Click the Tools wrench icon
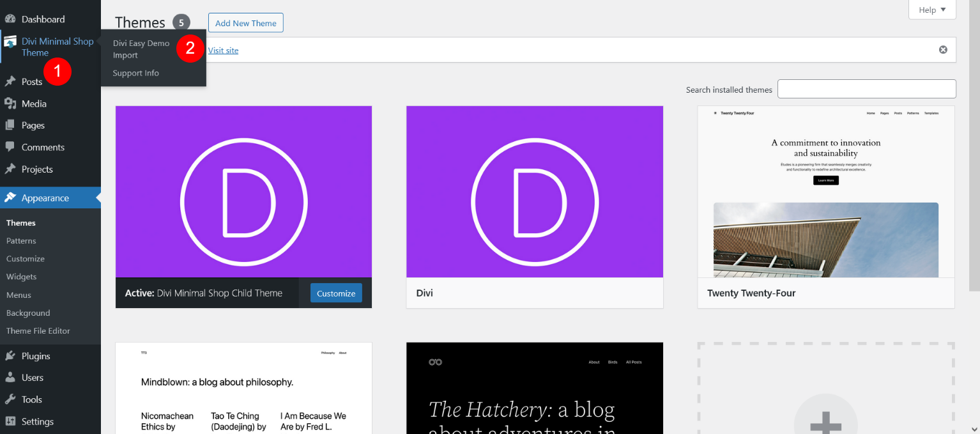The image size is (980, 434). click(x=10, y=399)
